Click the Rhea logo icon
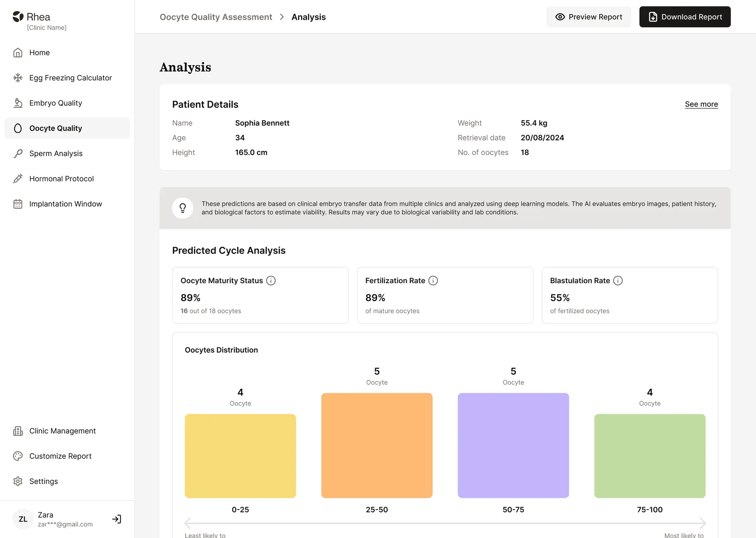 (x=18, y=17)
